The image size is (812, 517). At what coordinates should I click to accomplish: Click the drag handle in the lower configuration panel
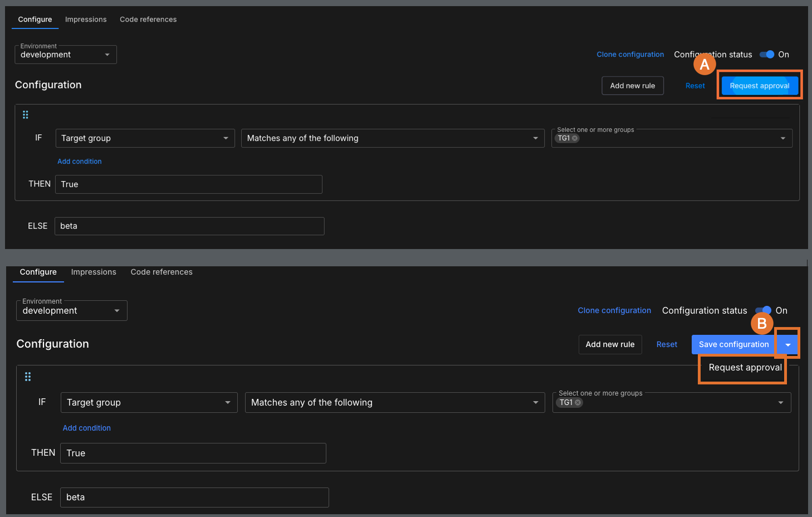(x=28, y=376)
